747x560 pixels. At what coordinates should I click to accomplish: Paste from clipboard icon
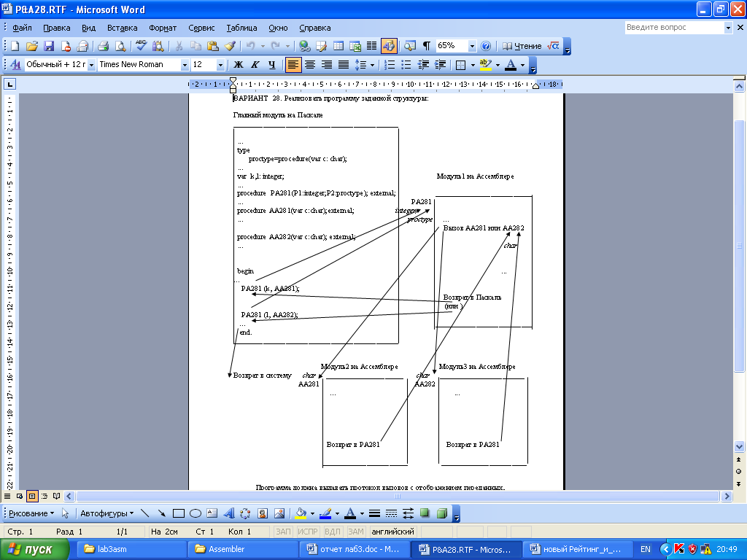[212, 46]
